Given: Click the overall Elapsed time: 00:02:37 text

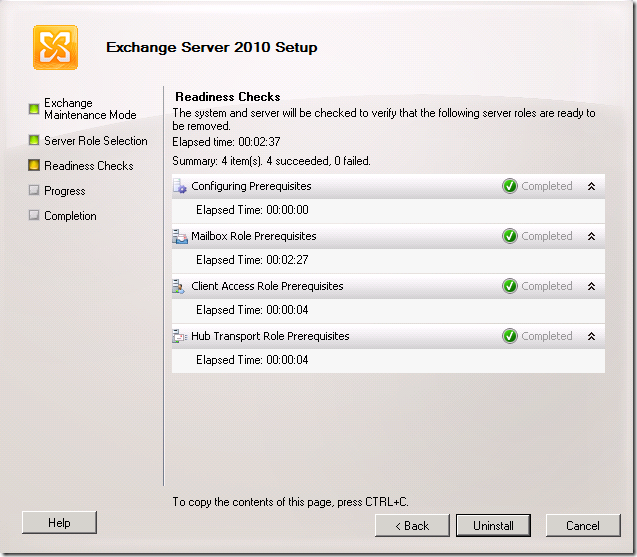Looking at the screenshot, I should 226,142.
